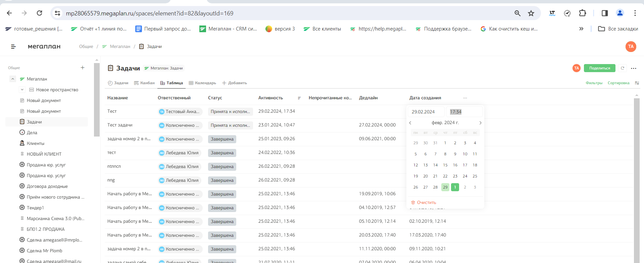Viewport: 644px width, 263px height.
Task: Select the highlighted day 29 in the calendar
Action: 445,187
